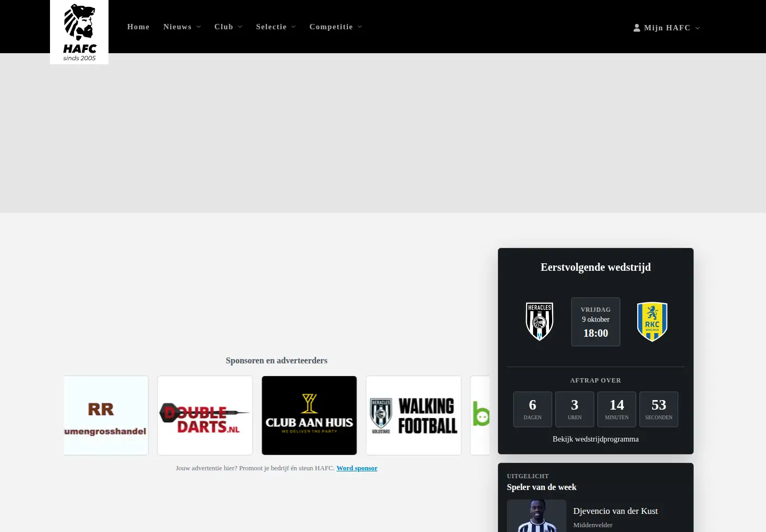This screenshot has width=766, height=532.
Task: Click the HAFC lion logo
Action: (x=79, y=32)
